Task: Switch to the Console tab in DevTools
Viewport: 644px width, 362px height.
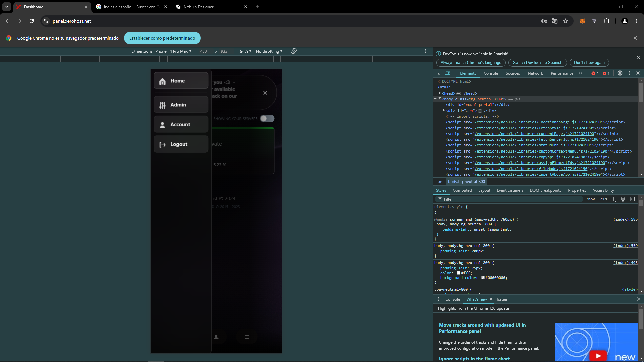Action: (x=491, y=73)
